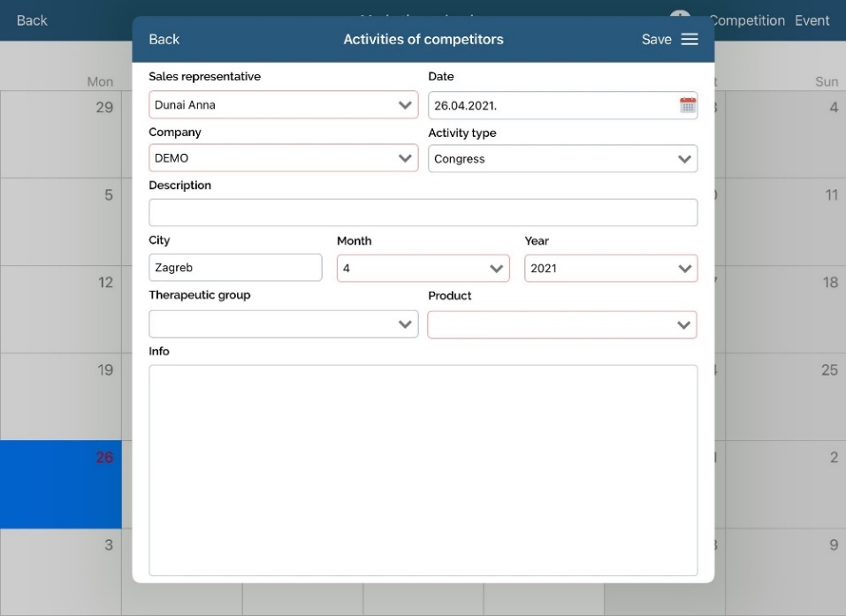Switch to the Competition tab

tap(747, 20)
